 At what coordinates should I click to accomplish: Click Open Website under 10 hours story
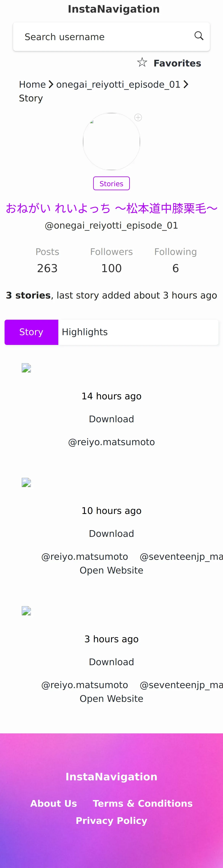click(111, 570)
